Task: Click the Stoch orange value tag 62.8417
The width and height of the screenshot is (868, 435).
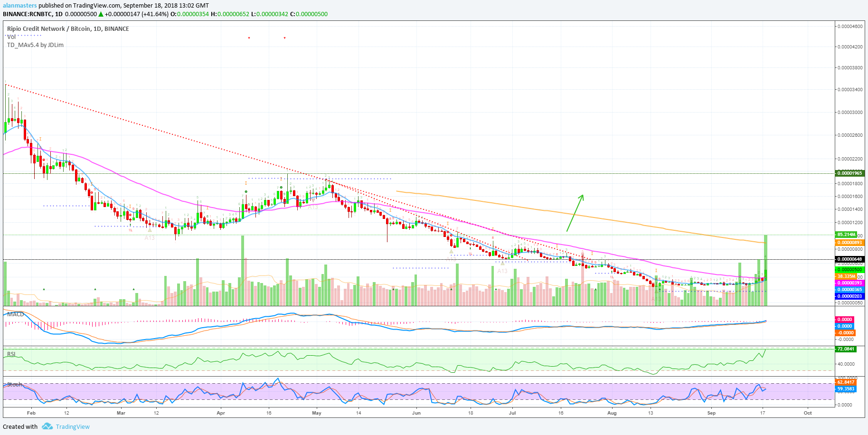Action: [846, 382]
